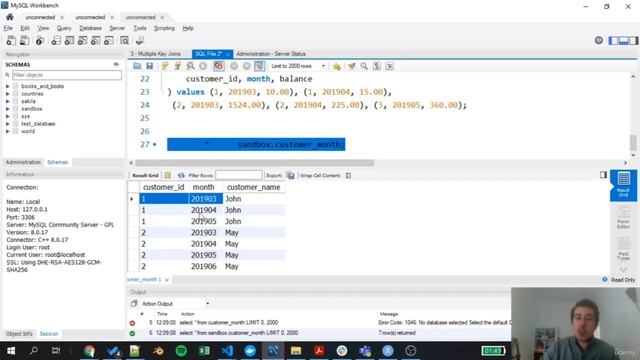Switch to Administration - Server Status tab
This screenshot has width=640, height=360.
point(271,54)
